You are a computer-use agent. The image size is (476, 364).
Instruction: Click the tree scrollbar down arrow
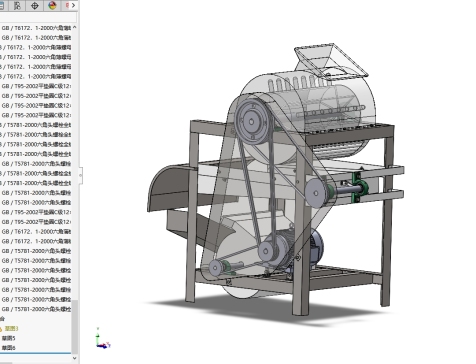74,358
